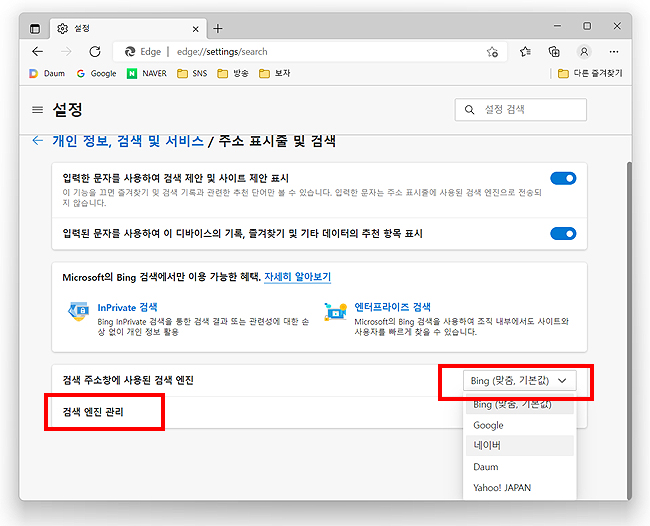Screen dimensions: 650x526
Task: Click the magnifier icon in settings search
Action: point(469,110)
